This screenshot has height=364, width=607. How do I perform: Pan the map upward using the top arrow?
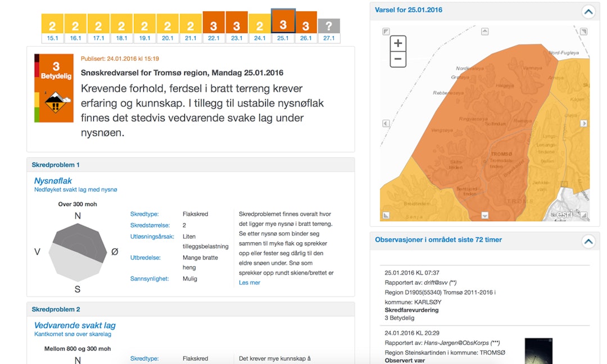[x=484, y=33]
